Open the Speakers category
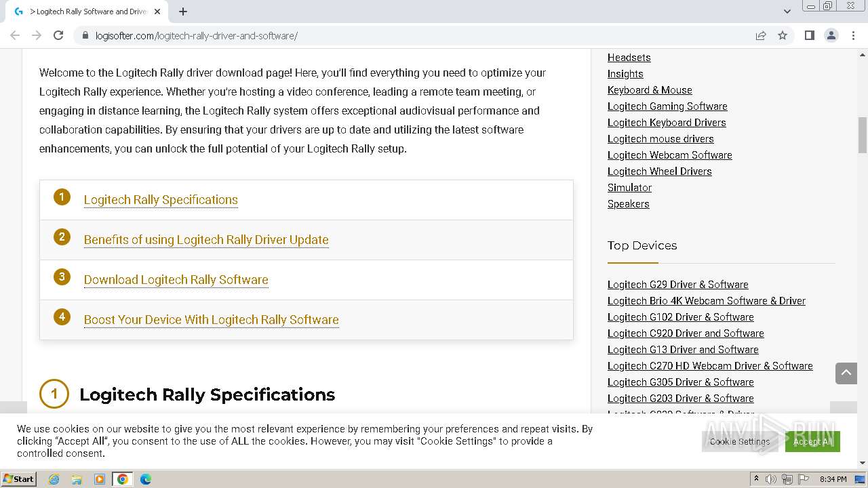Image resolution: width=868 pixels, height=488 pixels. 629,204
